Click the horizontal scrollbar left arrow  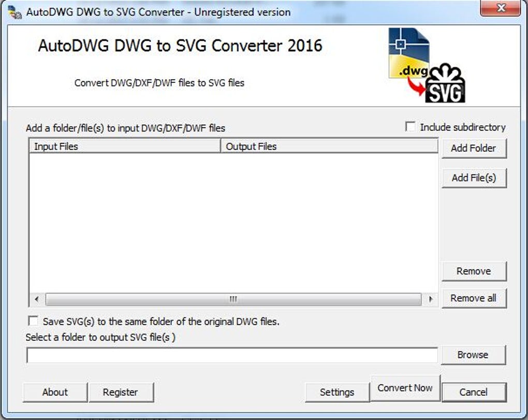coord(37,299)
